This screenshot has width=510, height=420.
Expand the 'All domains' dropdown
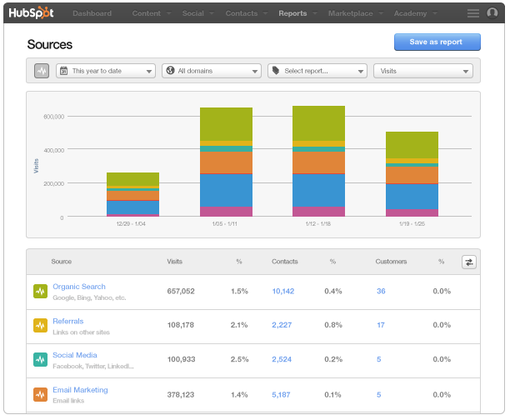[212, 71]
